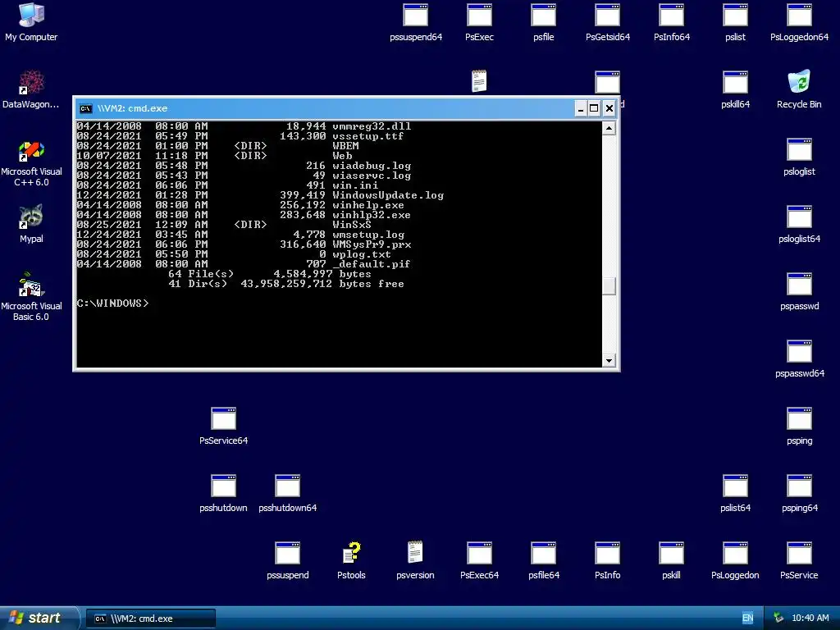Viewport: 840px width, 630px height.
Task: Select psping desktop icon
Action: point(799,426)
